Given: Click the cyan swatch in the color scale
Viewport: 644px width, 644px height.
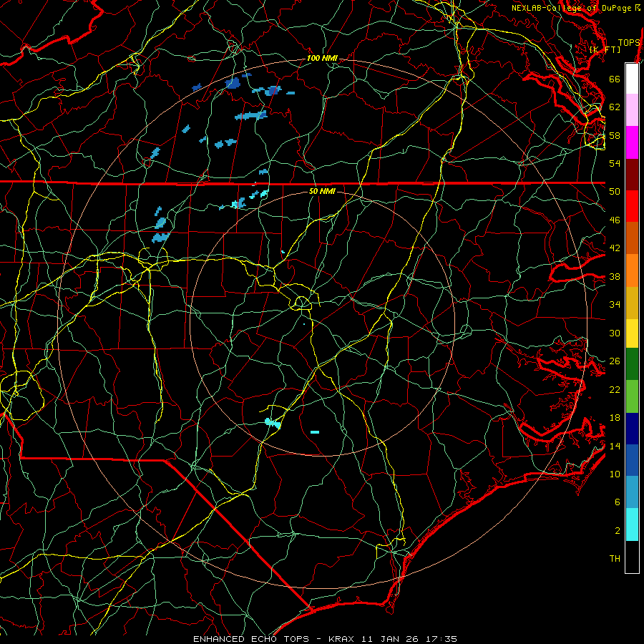Looking at the screenshot, I should pyautogui.click(x=632, y=525).
